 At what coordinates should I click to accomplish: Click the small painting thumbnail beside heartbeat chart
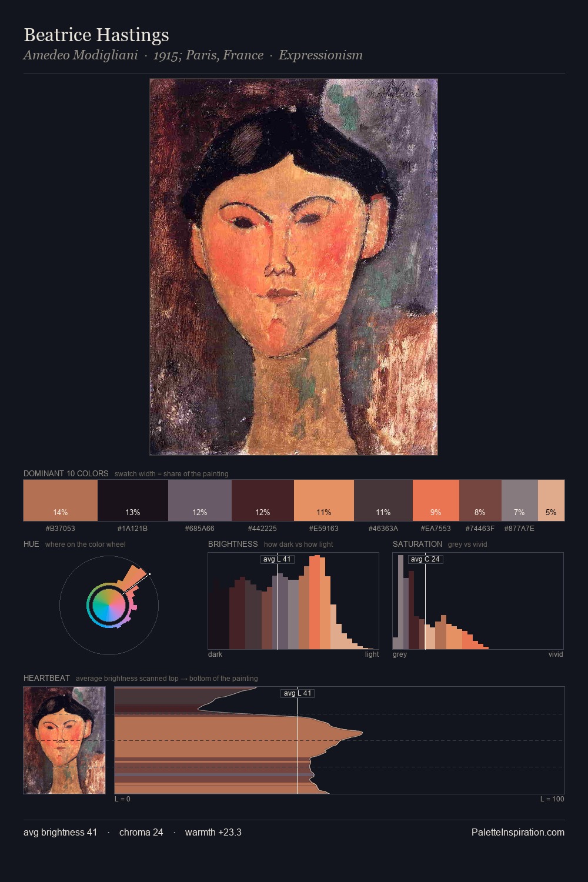tap(65, 740)
